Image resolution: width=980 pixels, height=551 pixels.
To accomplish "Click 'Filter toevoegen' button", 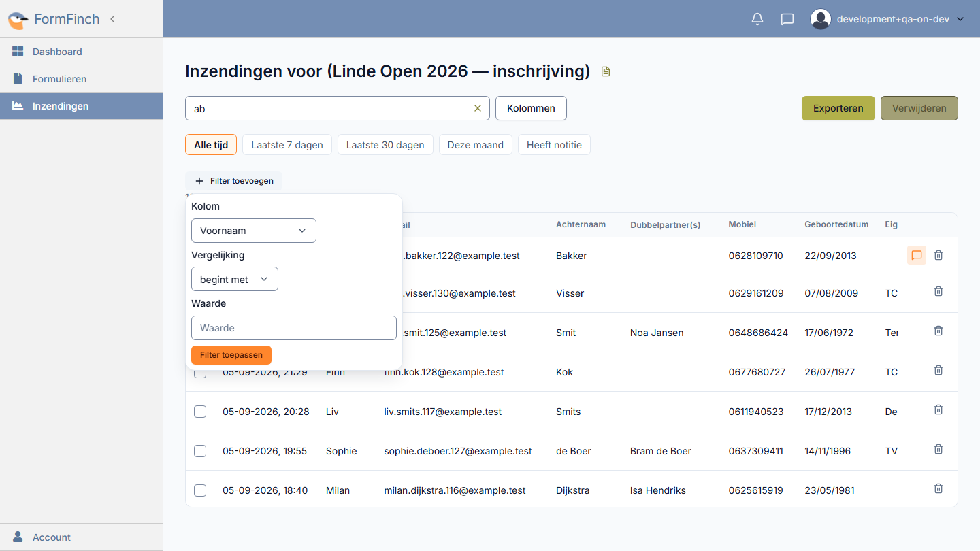I will coord(234,181).
